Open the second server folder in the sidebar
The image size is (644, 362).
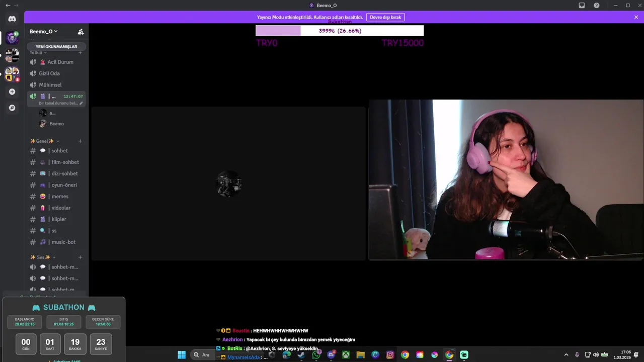pyautogui.click(x=12, y=55)
